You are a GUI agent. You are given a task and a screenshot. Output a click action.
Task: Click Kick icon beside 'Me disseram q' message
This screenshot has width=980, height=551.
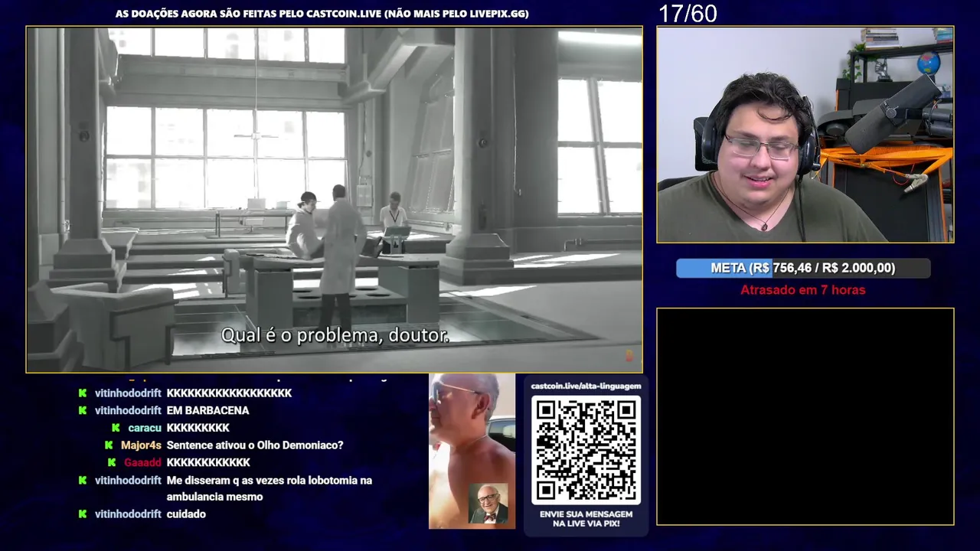click(x=83, y=481)
